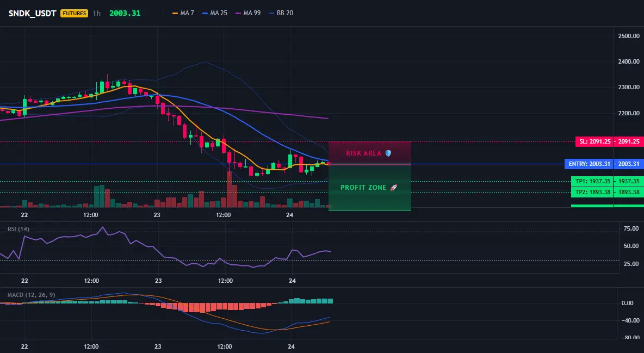Toggle the MA 7 legend item
Viewport: 644px width, 353px height.
[x=183, y=13]
